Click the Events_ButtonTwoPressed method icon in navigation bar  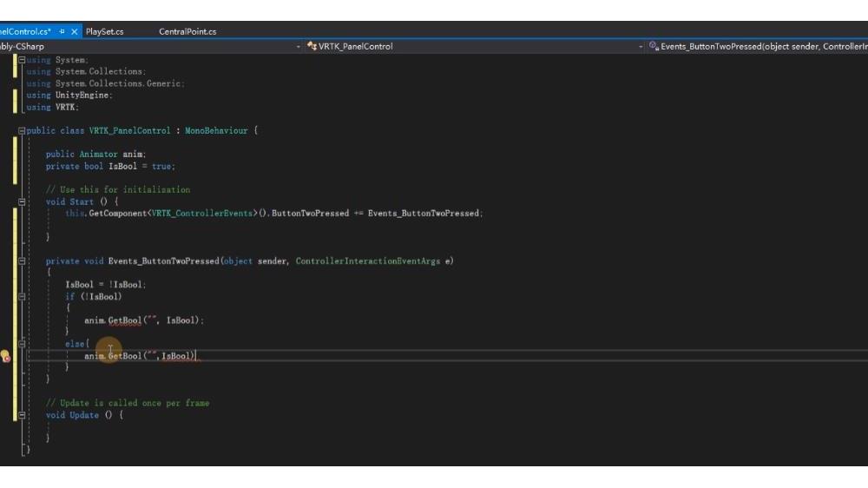click(x=654, y=46)
